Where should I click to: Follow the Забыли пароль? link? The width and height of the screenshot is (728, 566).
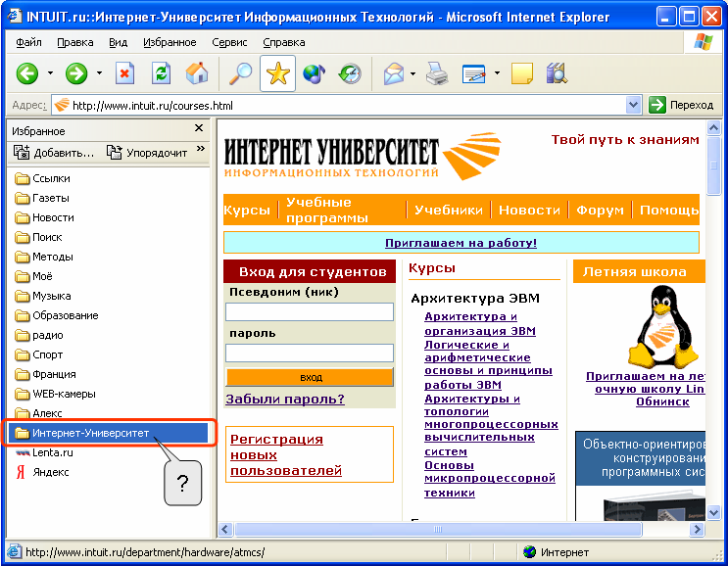pos(285,399)
